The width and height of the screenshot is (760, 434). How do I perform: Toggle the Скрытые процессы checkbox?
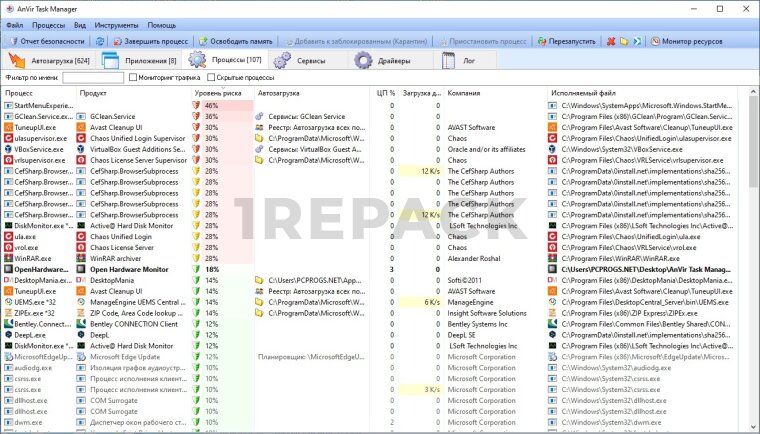click(210, 77)
